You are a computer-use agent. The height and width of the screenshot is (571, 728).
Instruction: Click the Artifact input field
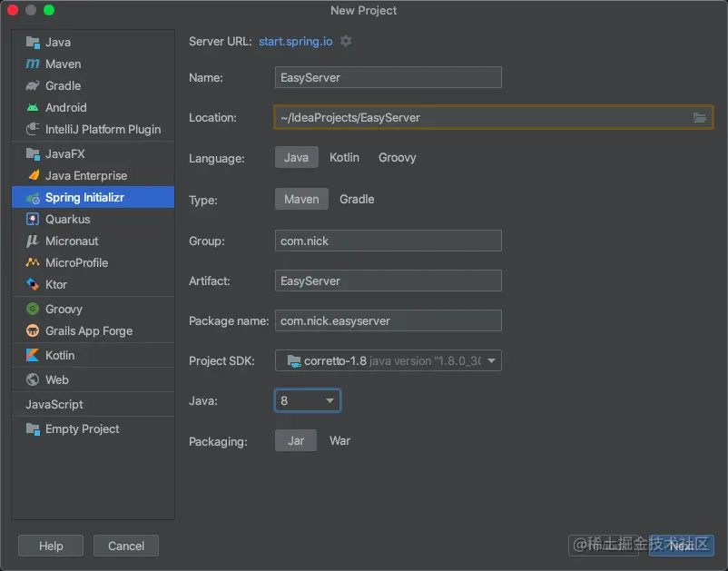(389, 281)
